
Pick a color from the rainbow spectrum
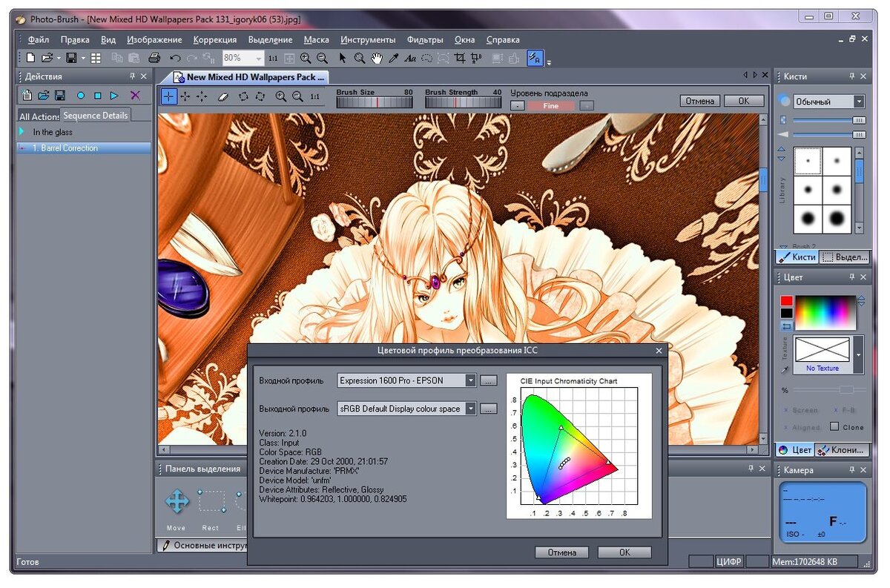825,313
